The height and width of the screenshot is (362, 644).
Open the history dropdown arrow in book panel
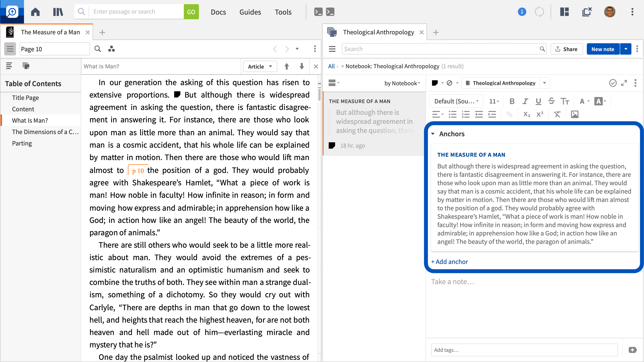tap(297, 49)
